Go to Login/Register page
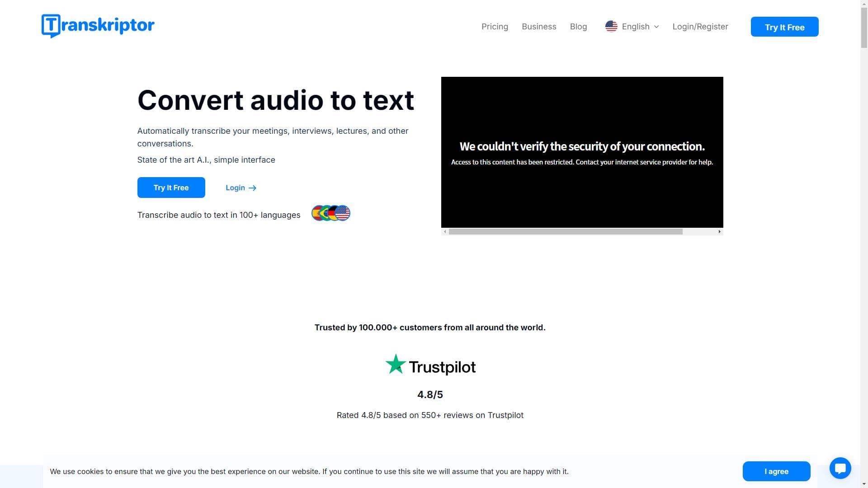 [x=700, y=27]
